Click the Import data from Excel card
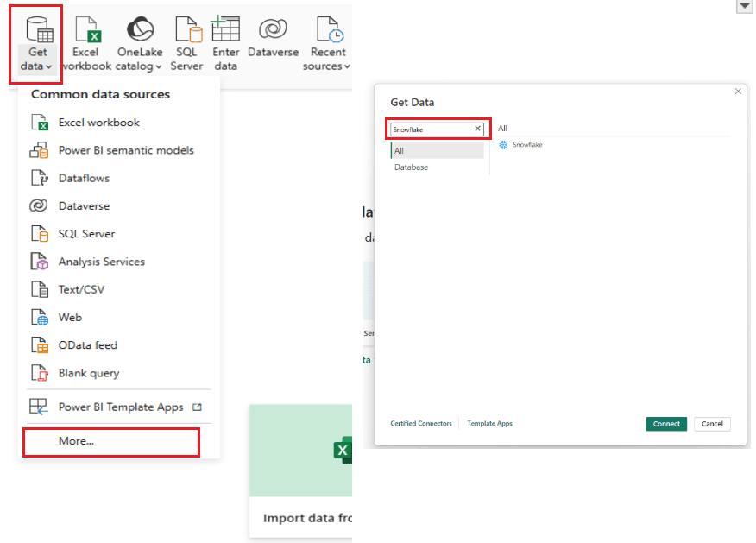Image resolution: width=756 pixels, height=543 pixels. [x=301, y=471]
